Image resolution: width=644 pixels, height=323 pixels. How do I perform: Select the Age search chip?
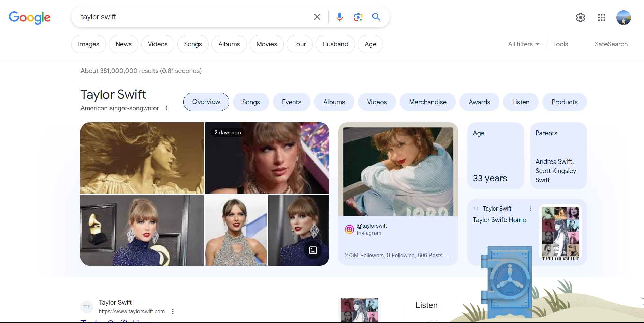coord(370,44)
